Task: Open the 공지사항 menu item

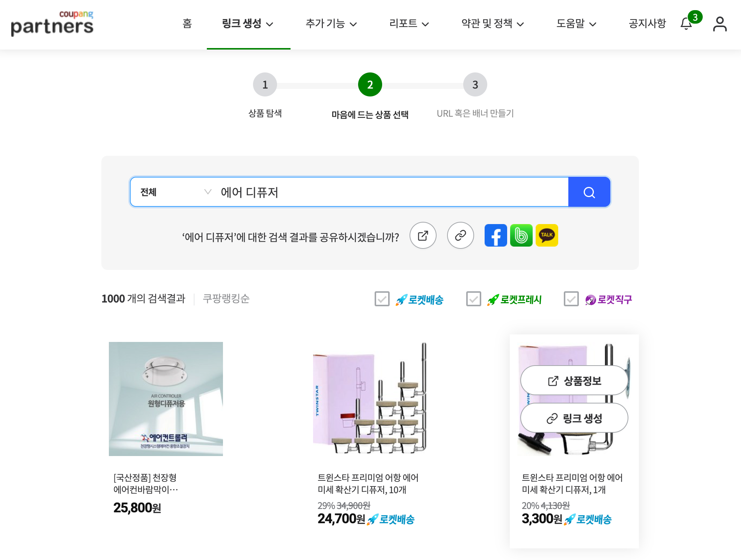Action: [647, 24]
